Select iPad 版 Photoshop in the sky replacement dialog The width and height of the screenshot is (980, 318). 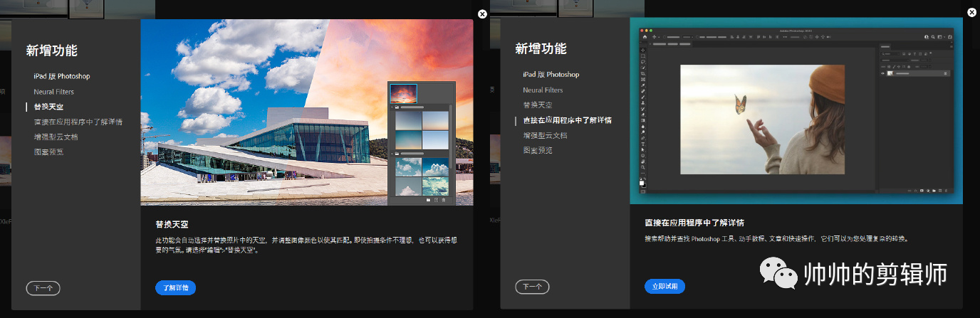tap(62, 76)
